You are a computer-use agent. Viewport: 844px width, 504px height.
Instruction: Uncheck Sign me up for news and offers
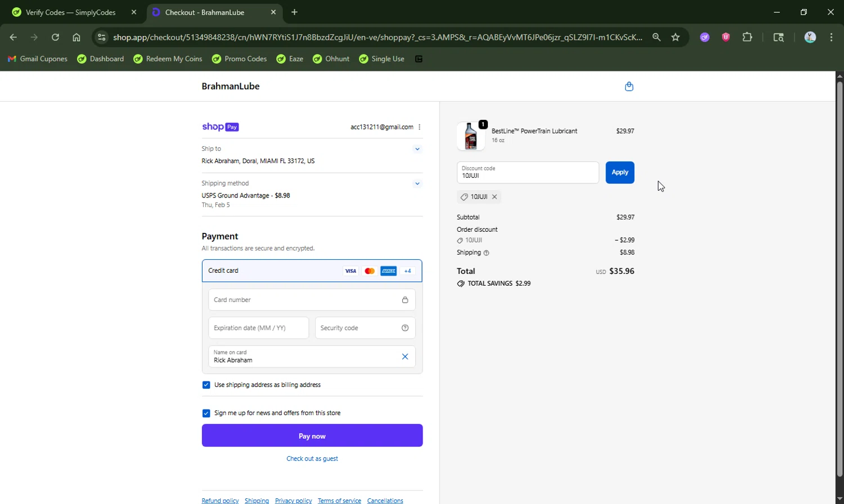(206, 413)
